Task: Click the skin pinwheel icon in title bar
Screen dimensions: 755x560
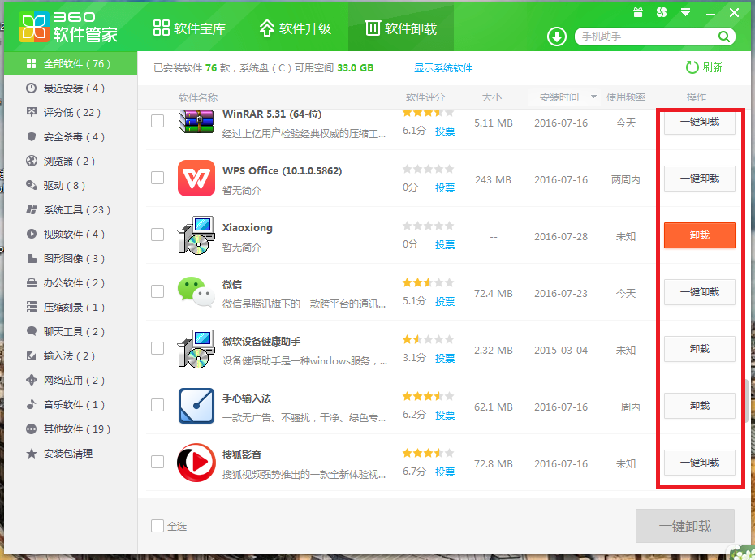Action: coord(662,12)
